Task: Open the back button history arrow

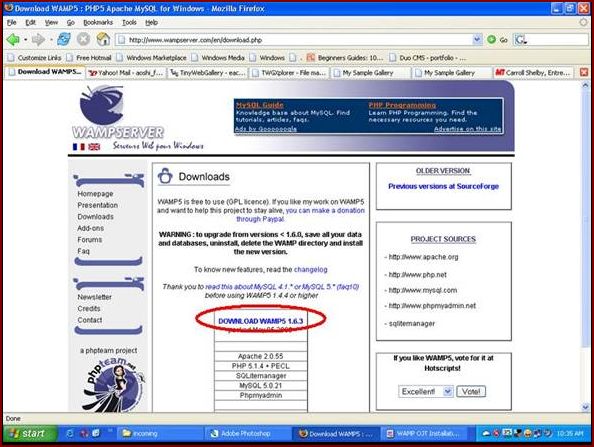Action: (x=25, y=39)
